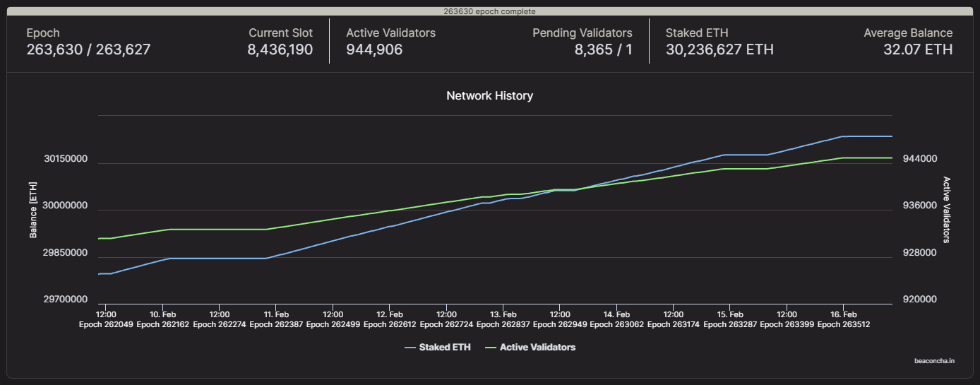Click the blue Staked ETH legend line marker
The image size is (980, 385).
[x=410, y=348]
